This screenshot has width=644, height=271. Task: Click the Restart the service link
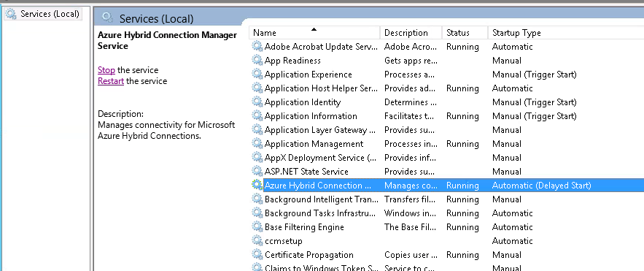tap(110, 81)
